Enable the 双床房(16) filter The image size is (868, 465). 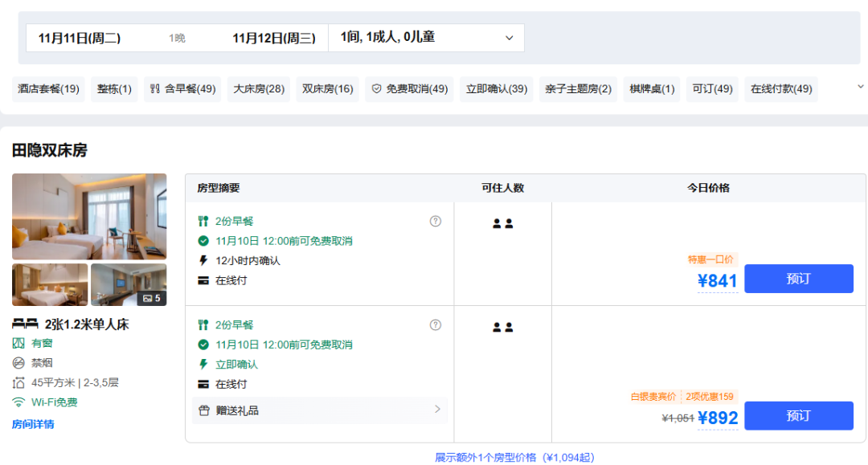[x=327, y=89]
